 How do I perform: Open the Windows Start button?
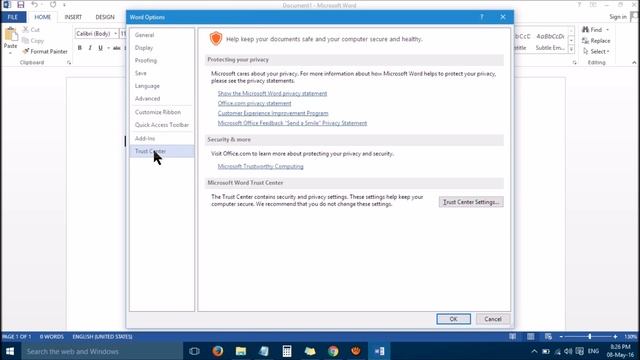coord(10,351)
